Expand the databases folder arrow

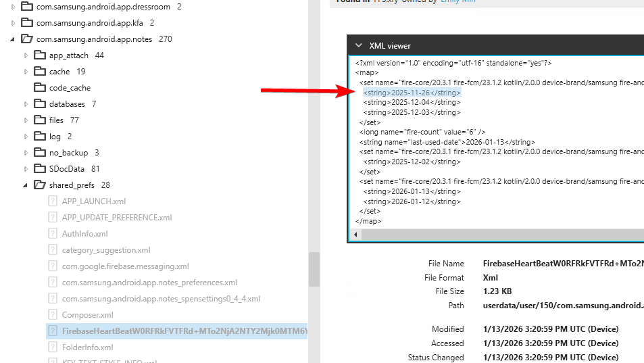click(x=26, y=104)
